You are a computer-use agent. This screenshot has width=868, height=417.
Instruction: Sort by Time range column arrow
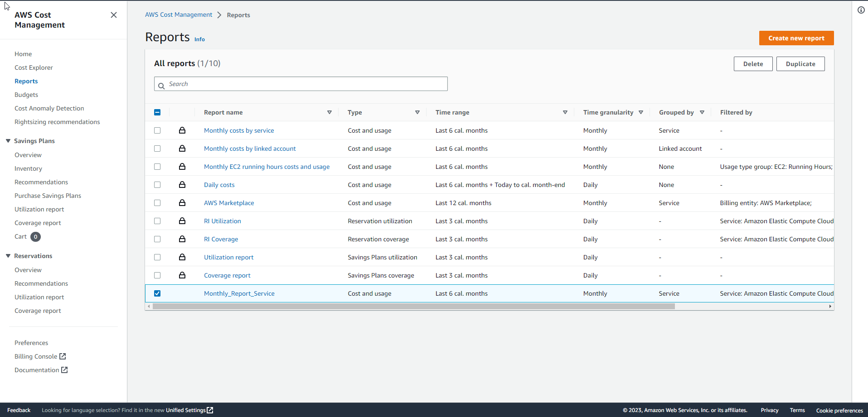pos(565,112)
